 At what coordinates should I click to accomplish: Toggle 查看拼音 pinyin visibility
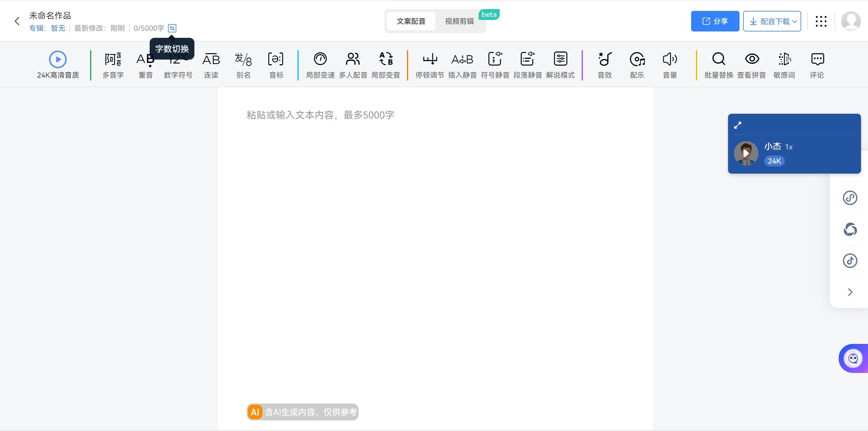753,65
